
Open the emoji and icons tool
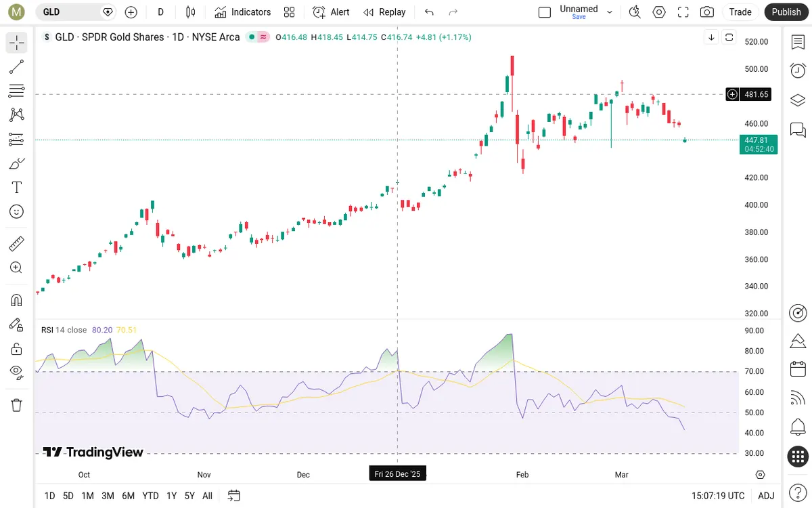click(x=17, y=212)
